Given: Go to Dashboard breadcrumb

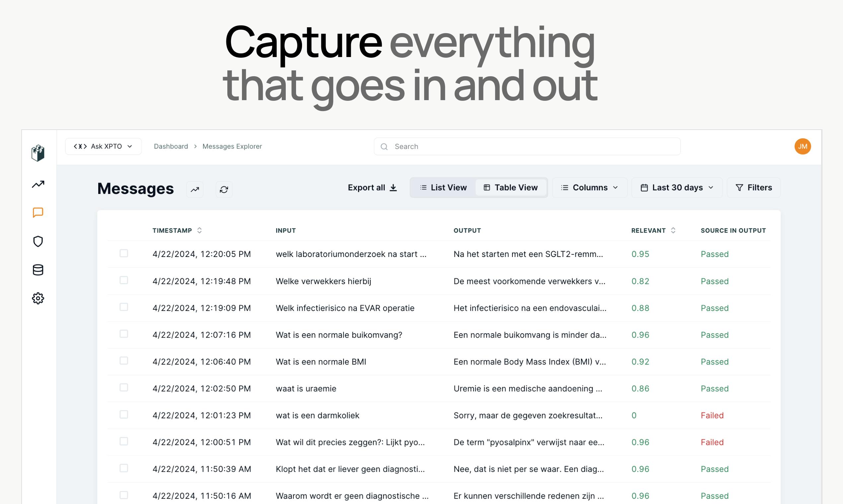Looking at the screenshot, I should (171, 146).
